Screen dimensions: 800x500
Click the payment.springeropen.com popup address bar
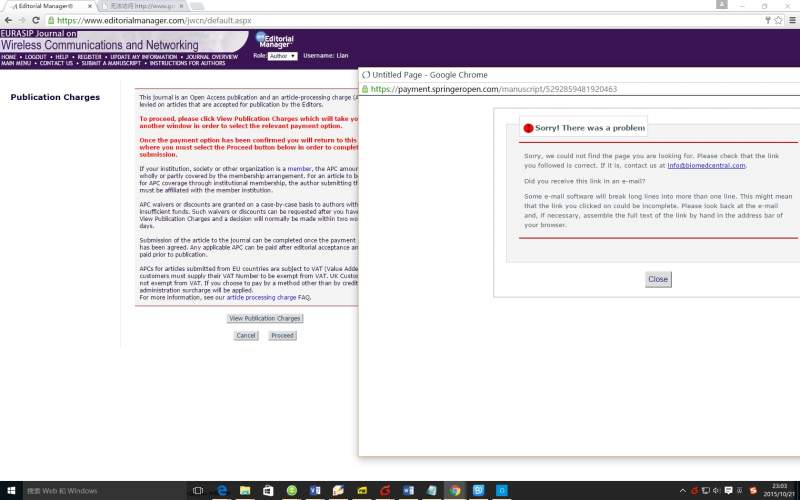click(x=581, y=89)
